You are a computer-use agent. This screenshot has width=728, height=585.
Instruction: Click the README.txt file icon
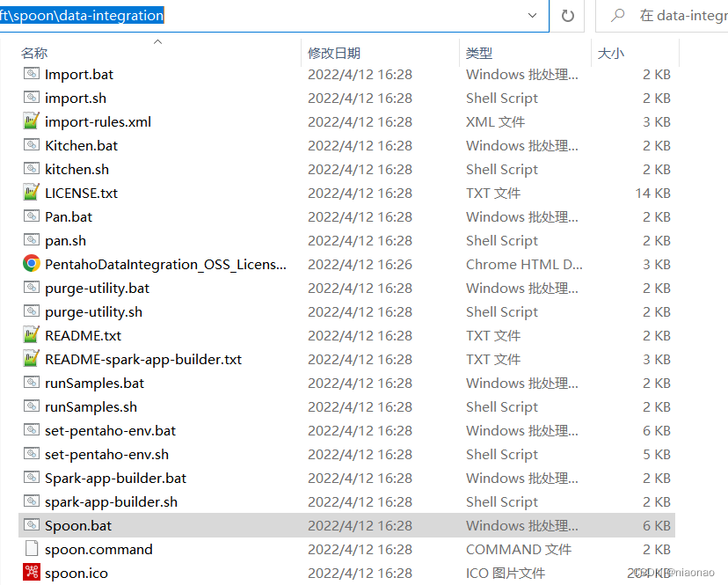(x=32, y=335)
